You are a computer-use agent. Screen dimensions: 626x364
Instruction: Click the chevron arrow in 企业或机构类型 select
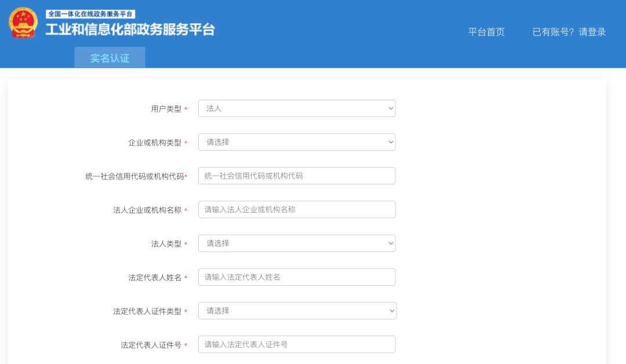391,142
